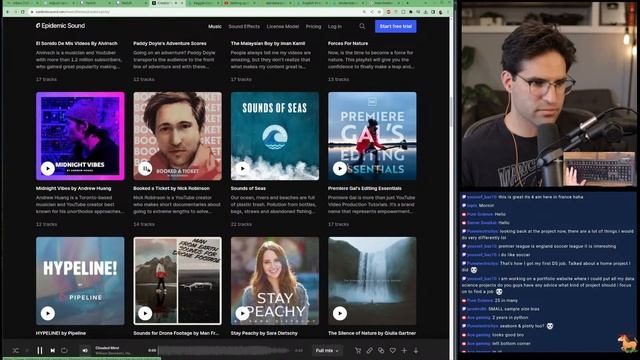This screenshot has width=640, height=360.
Task: Play The Silence of Nature playlist
Action: pyautogui.click(x=340, y=313)
